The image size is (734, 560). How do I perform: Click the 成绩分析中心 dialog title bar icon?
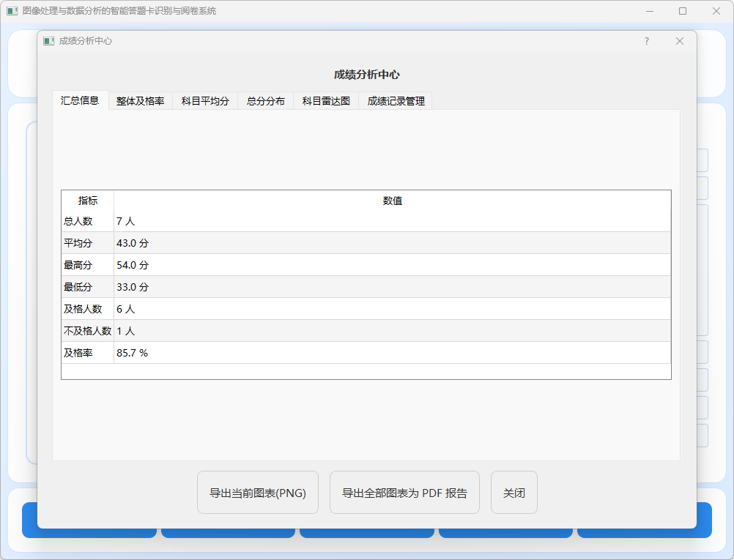click(49, 41)
